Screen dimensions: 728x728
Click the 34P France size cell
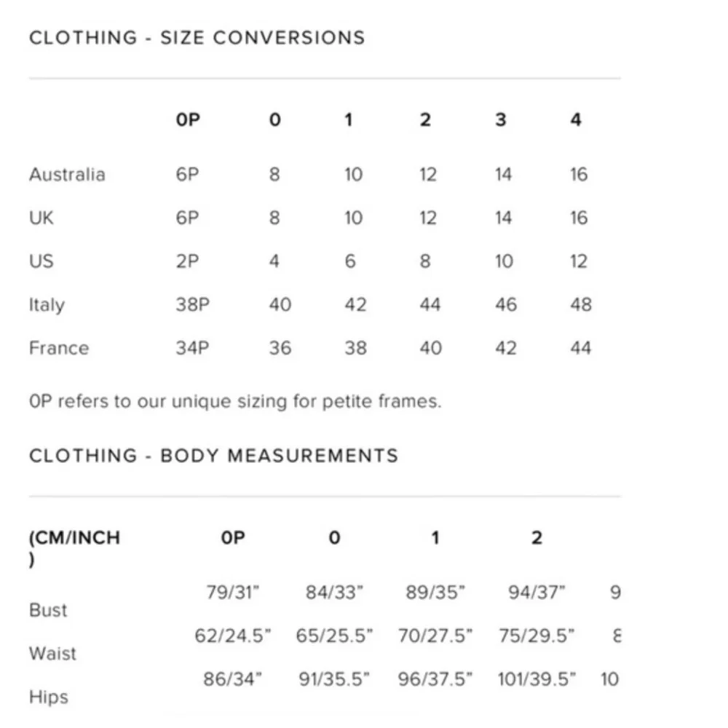tap(192, 348)
